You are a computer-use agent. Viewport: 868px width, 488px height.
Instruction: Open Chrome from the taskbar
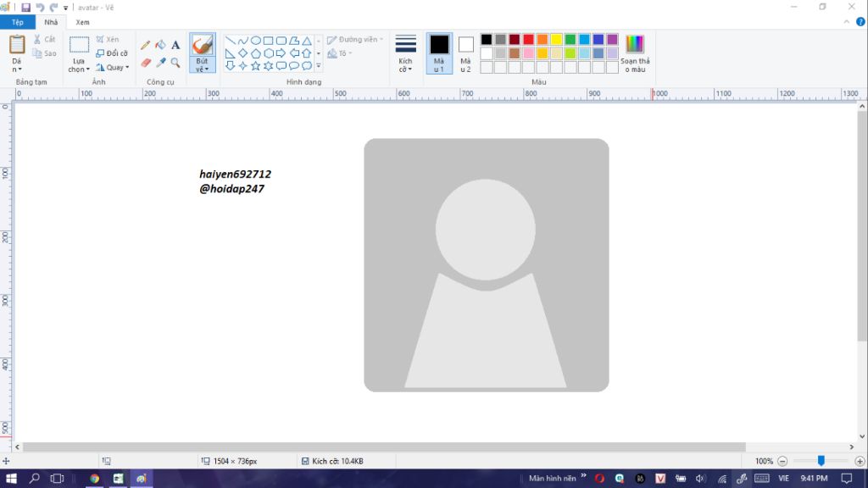95,479
